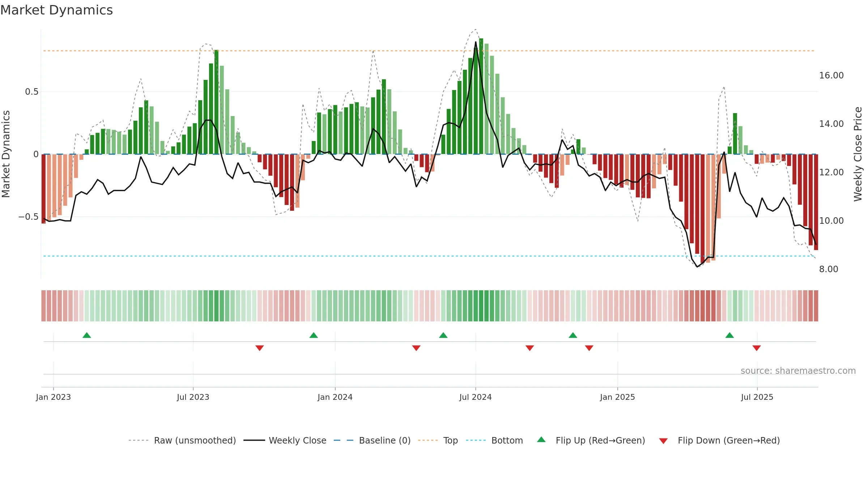The width and height of the screenshot is (868, 488).
Task: Toggle Flip Down (Green→Red) legend entry
Action: pyautogui.click(x=719, y=440)
